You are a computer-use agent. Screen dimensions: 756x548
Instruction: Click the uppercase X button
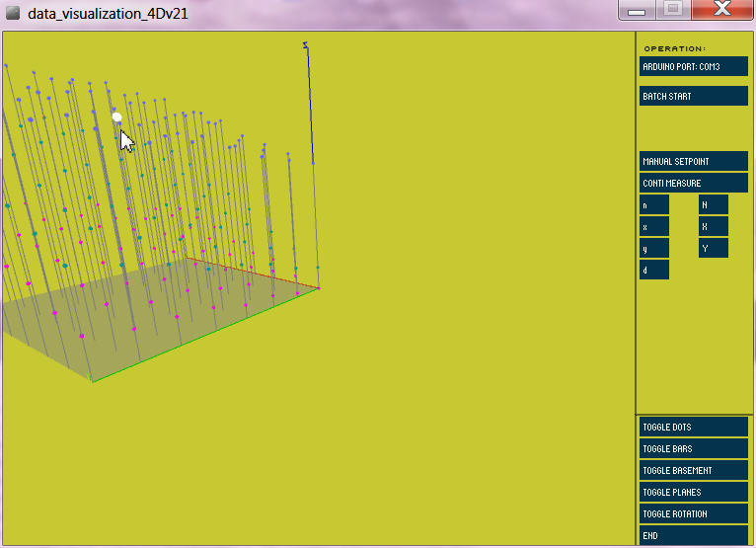click(713, 226)
